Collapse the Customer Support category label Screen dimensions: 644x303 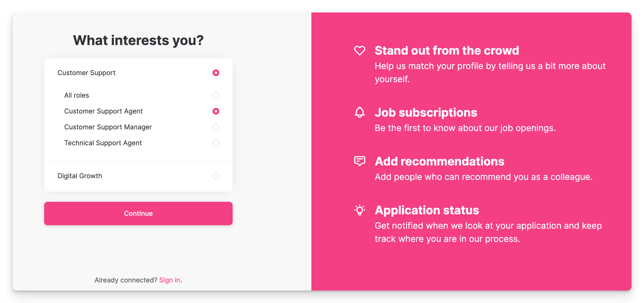coord(86,73)
